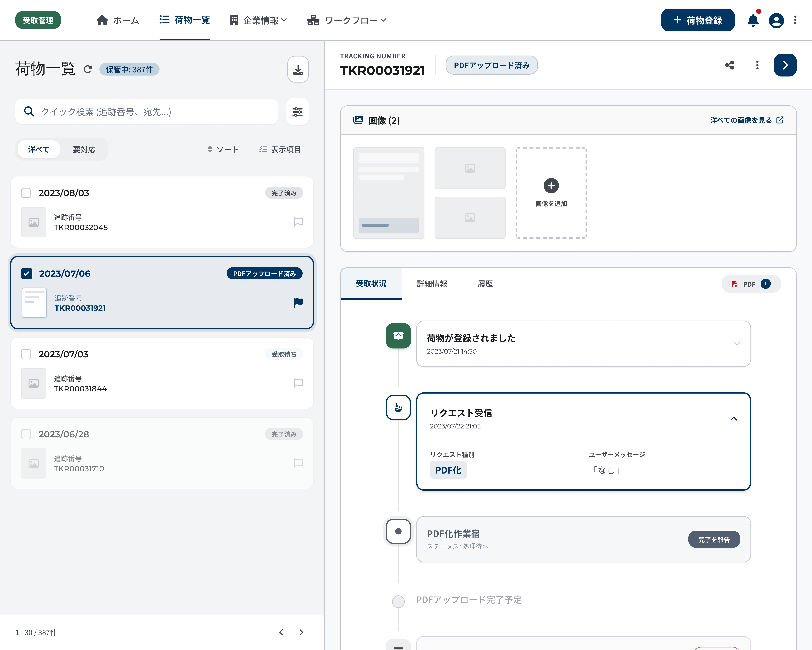Share tracking TKR00031921 via share icon
The height and width of the screenshot is (650, 812).
pyautogui.click(x=730, y=65)
